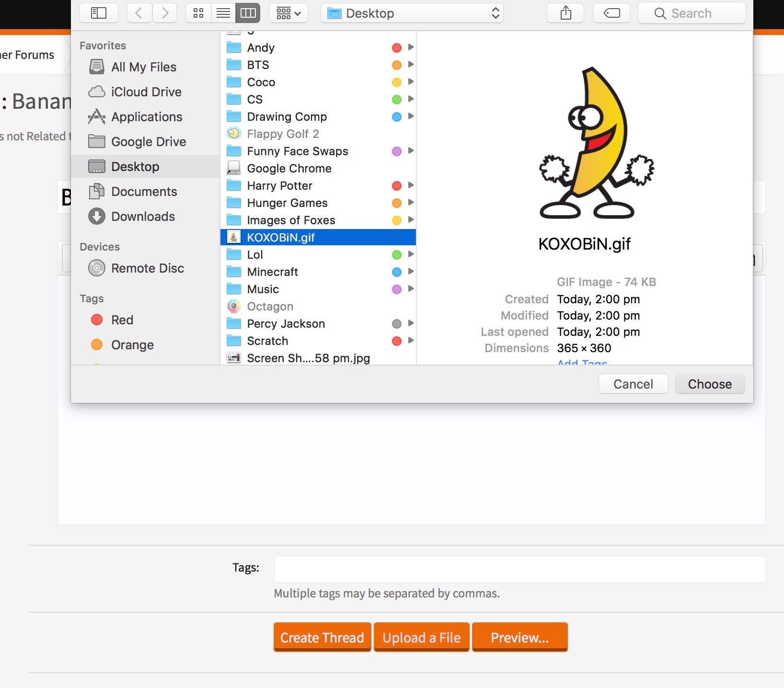This screenshot has height=688, width=784.
Task: Click the Search field
Action: [x=692, y=13]
